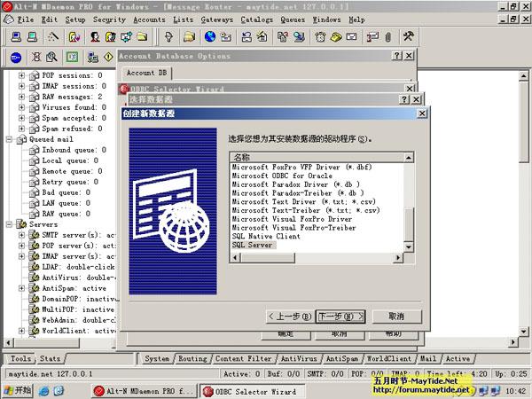Click the blue round icon in second toolbar row
Image resolution: width=532 pixels, height=399 pixels.
pos(15,58)
